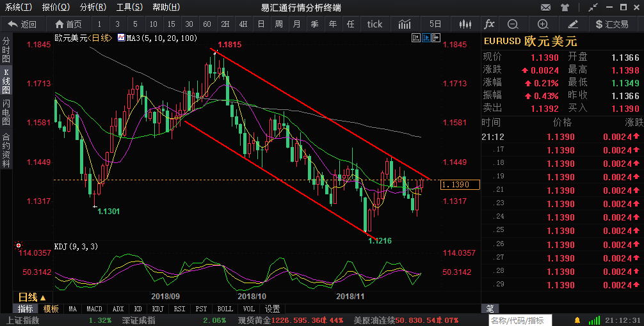The image size is (644, 326).
Task: Toggle the rightmost chart panel layout button
Action: 436,38
